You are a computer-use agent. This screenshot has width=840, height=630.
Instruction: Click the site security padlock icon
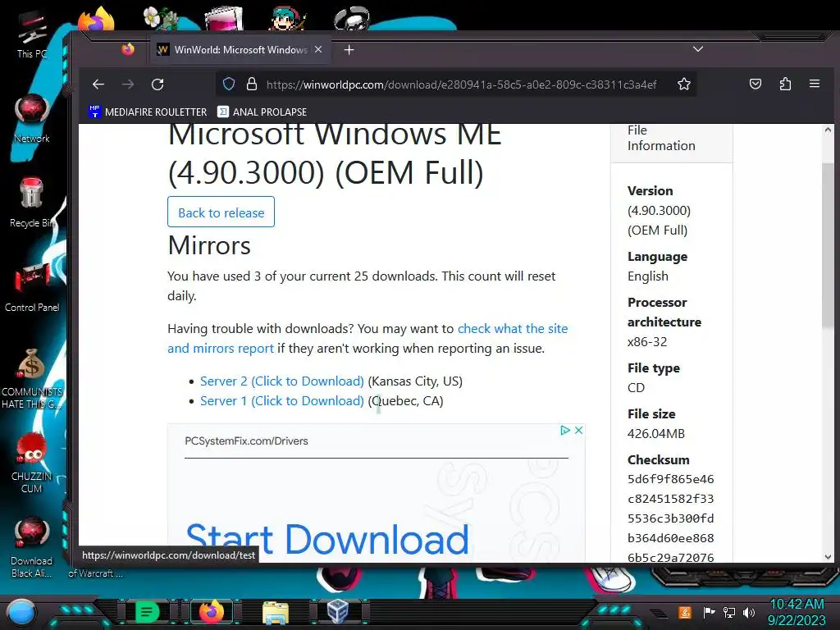pyautogui.click(x=251, y=84)
